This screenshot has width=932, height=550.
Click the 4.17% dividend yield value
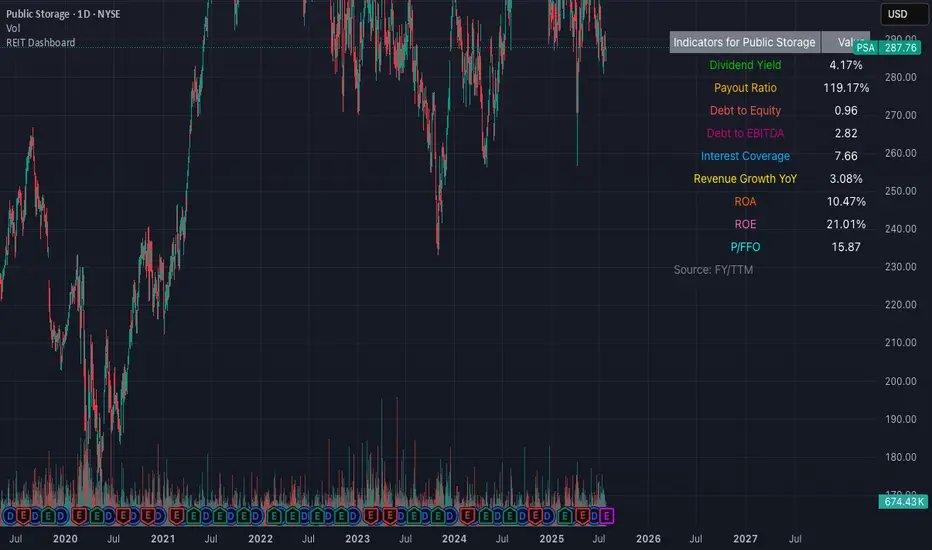point(845,65)
